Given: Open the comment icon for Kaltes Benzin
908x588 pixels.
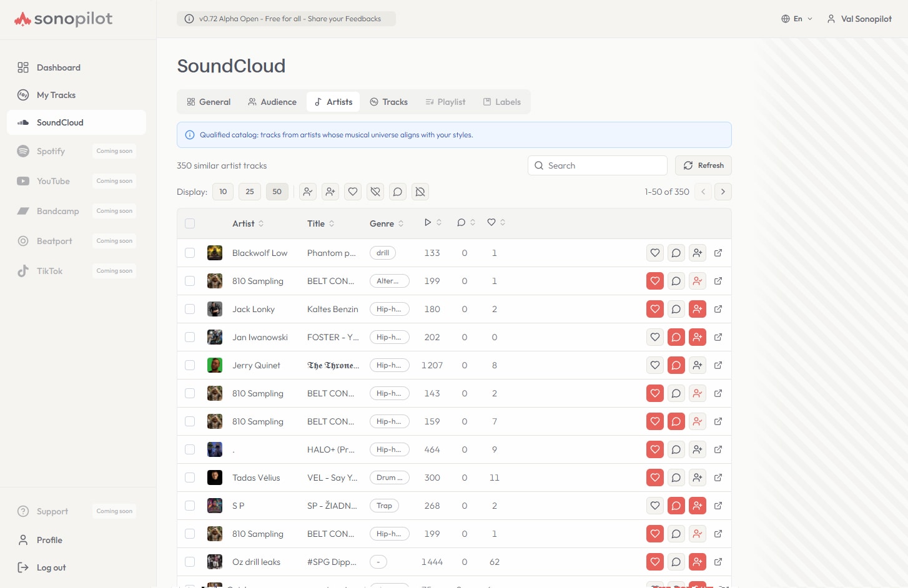Looking at the screenshot, I should click(x=676, y=309).
